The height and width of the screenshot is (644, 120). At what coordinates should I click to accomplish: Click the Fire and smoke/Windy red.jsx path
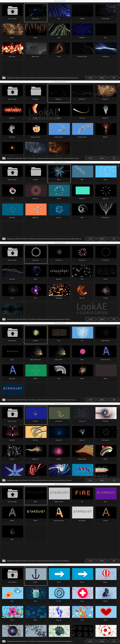pos(43,158)
